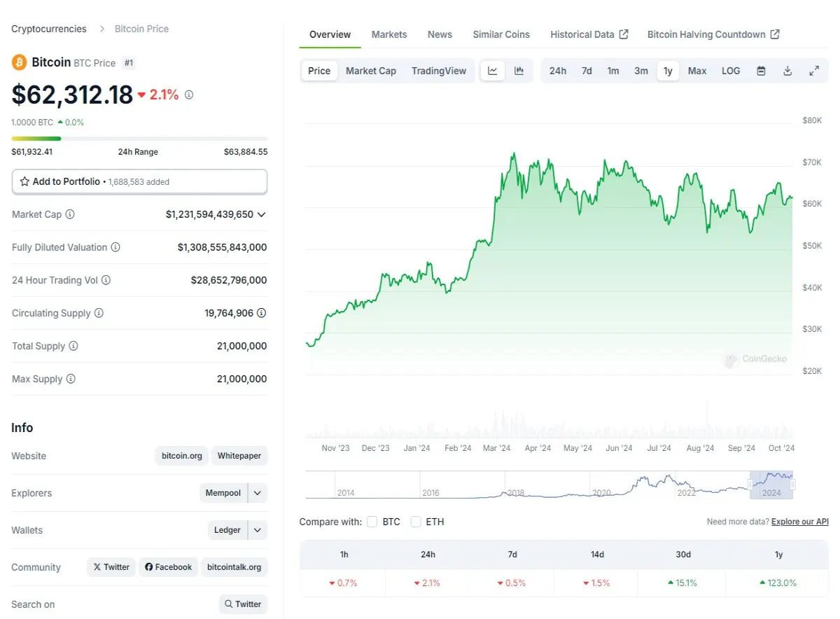The width and height of the screenshot is (840, 619).
Task: Enable the ETH compare checkbox
Action: pos(416,522)
